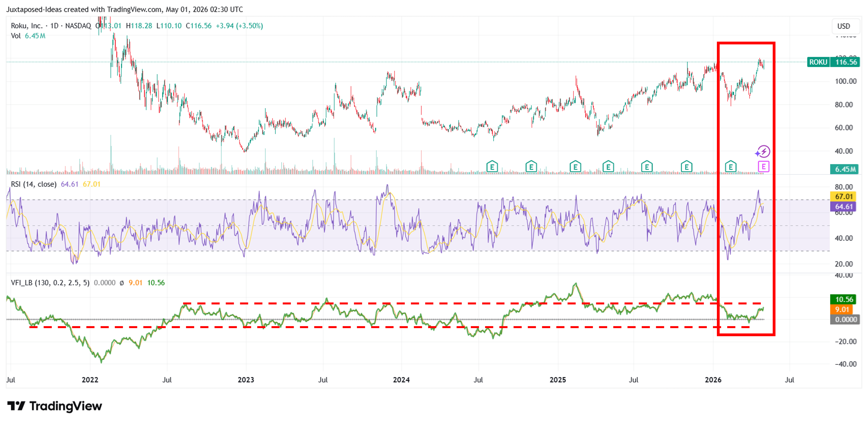Click the Vol indicator legend label

point(16,36)
